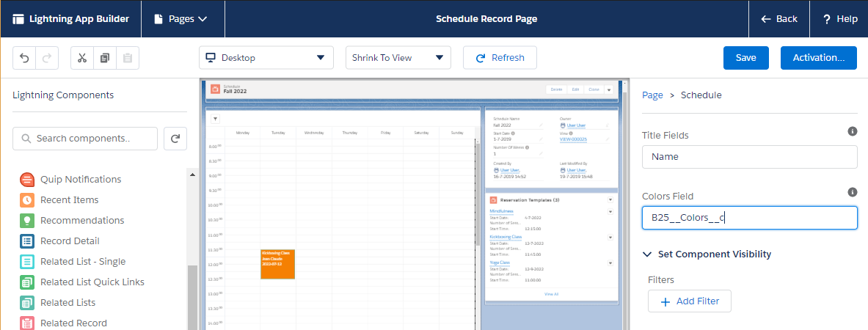Click the Colors Field info icon

click(852, 192)
